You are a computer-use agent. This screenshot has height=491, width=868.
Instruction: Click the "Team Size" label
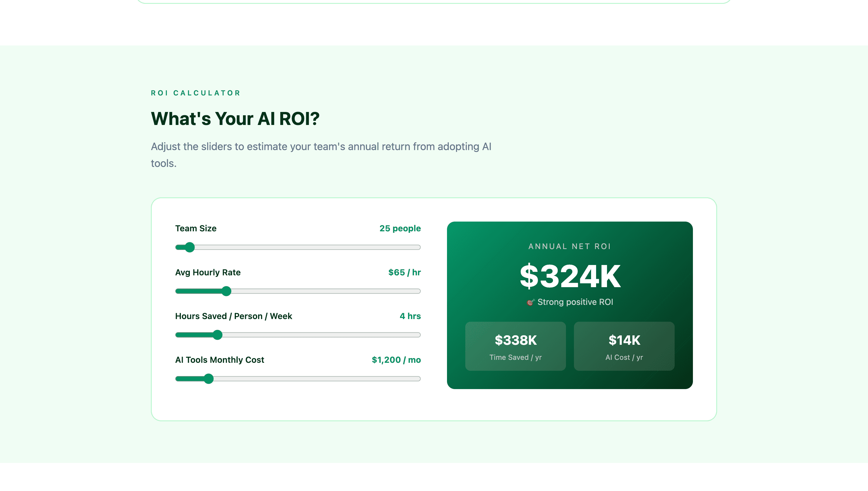coord(196,228)
